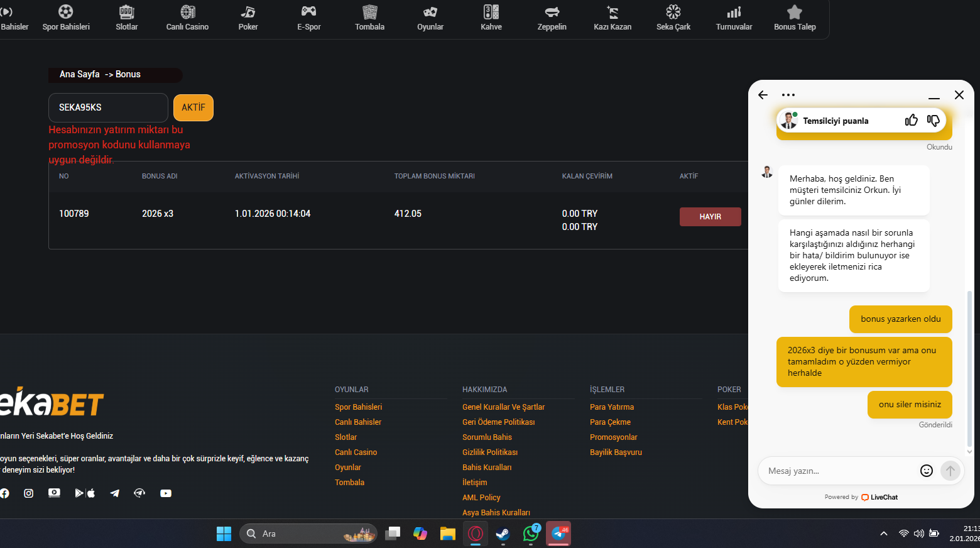Open Canlı Bahisler footer link
This screenshot has width=980, height=548.
click(x=358, y=422)
